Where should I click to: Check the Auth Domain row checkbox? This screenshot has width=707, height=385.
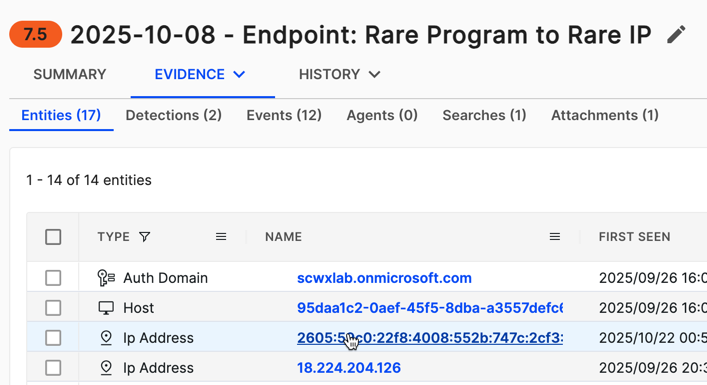point(53,278)
